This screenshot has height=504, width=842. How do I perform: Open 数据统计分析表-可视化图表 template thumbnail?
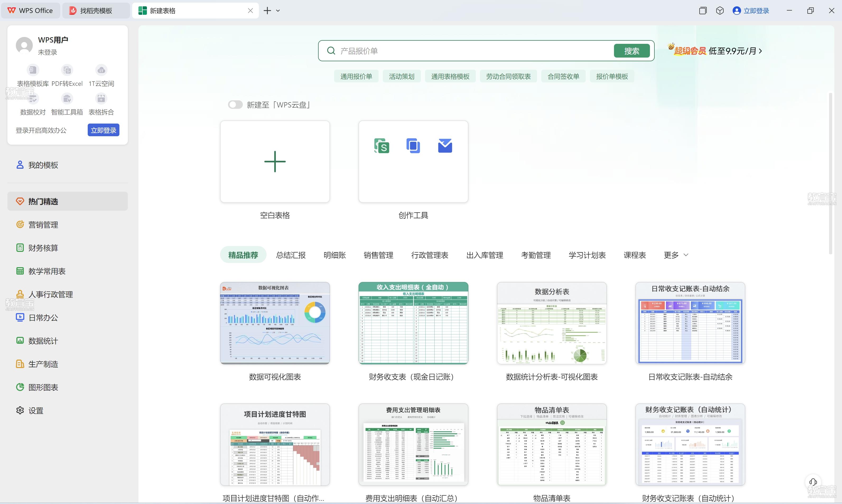point(552,323)
